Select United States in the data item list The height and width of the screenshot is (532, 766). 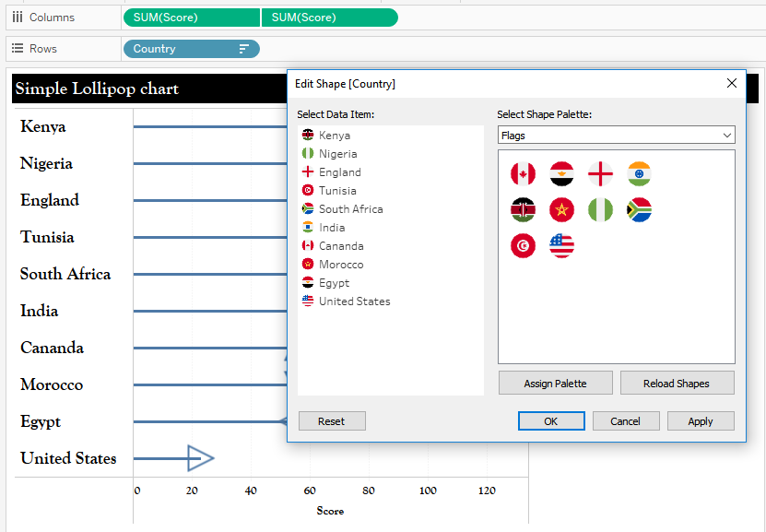(x=353, y=301)
